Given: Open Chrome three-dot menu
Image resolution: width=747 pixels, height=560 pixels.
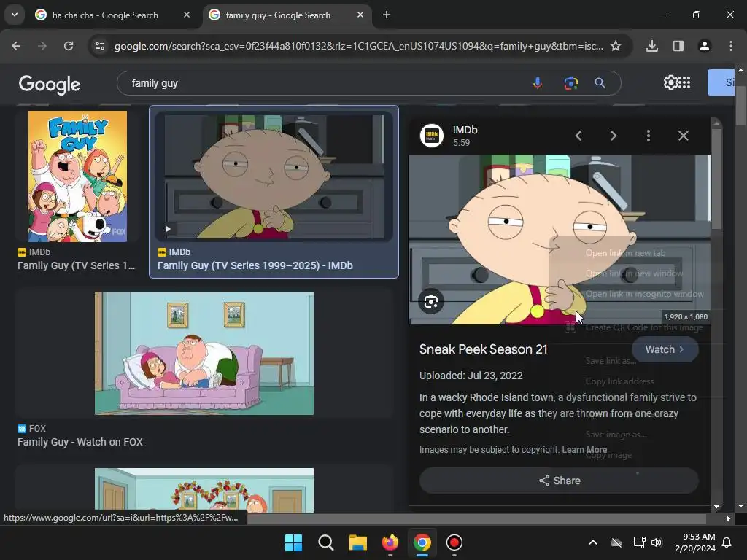Looking at the screenshot, I should [730, 46].
